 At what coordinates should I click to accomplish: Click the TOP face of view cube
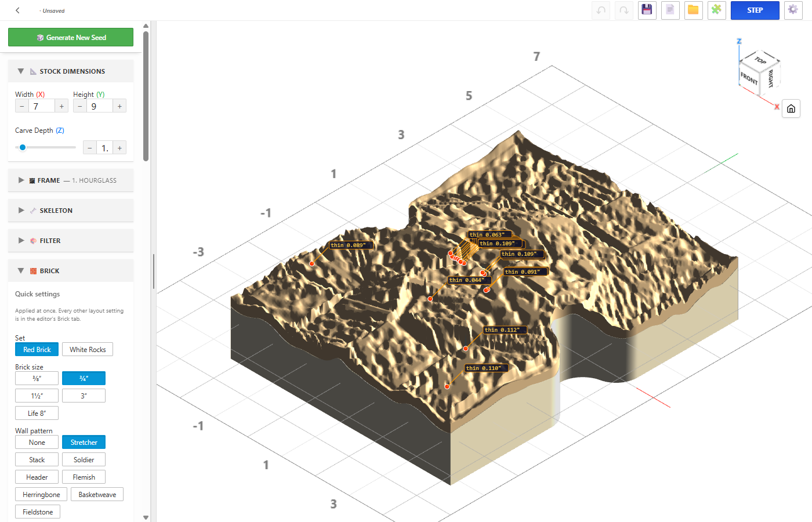(x=760, y=60)
